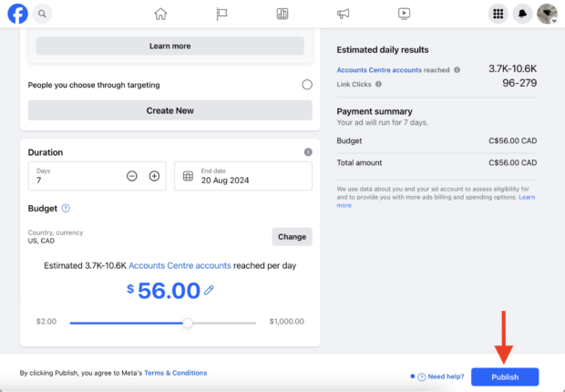
Task: Select People you choose through targeting
Action: tap(307, 85)
